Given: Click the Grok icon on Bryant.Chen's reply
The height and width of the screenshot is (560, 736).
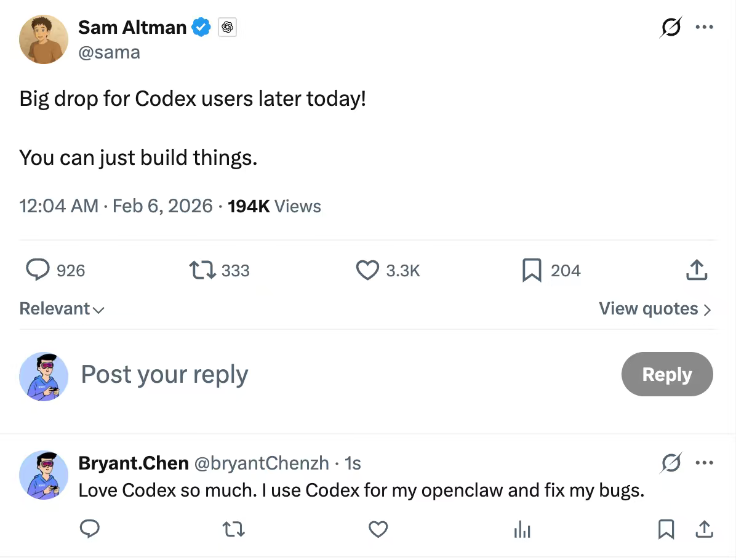Looking at the screenshot, I should click(671, 463).
